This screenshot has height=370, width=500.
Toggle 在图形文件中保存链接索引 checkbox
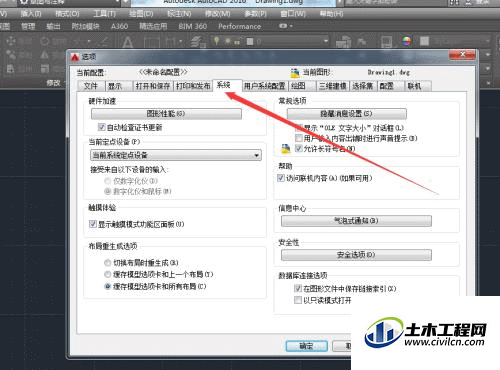[x=298, y=288]
